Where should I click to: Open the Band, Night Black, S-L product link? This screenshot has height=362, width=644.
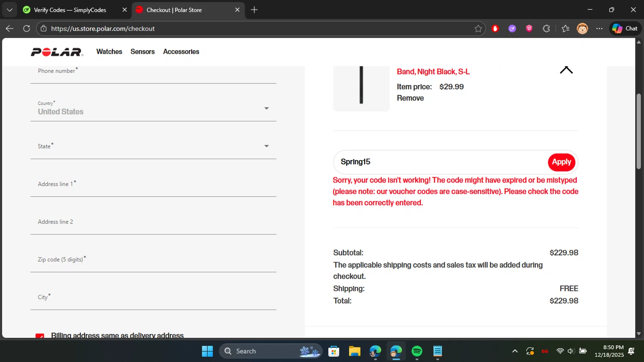click(433, 71)
